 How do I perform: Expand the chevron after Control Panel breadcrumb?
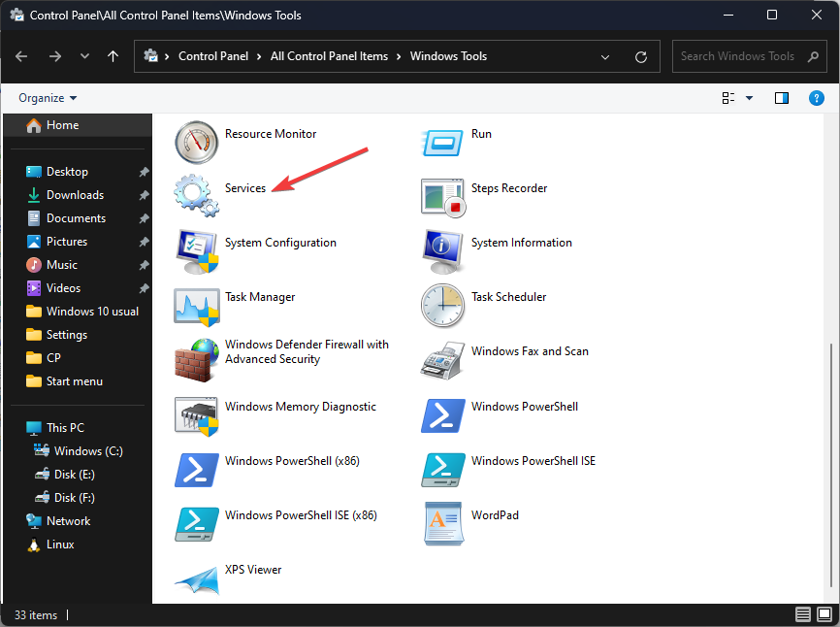click(x=259, y=57)
